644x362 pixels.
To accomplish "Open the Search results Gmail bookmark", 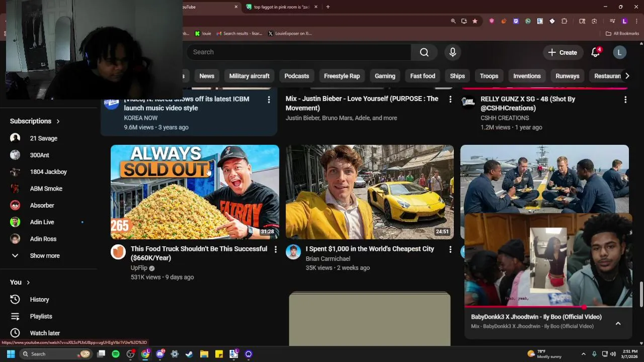I will (x=239, y=34).
